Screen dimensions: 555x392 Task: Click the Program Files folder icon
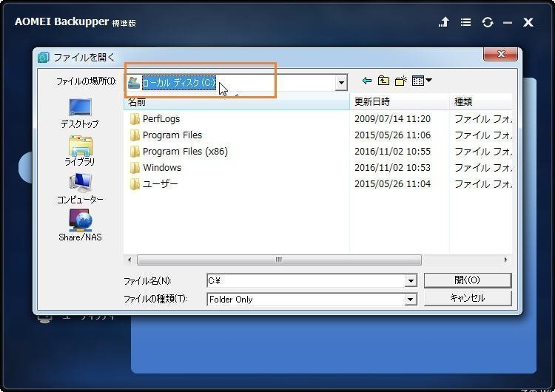click(x=135, y=135)
